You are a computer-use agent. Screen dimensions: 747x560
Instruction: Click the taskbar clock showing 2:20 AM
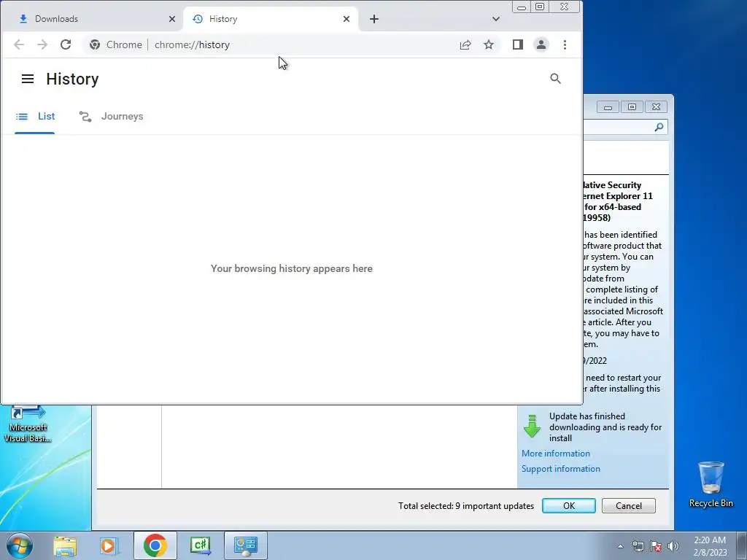pos(709,546)
